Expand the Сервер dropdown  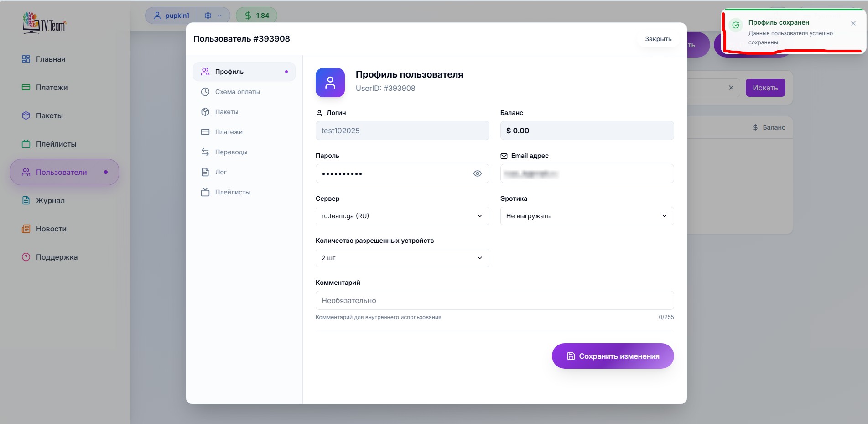402,216
